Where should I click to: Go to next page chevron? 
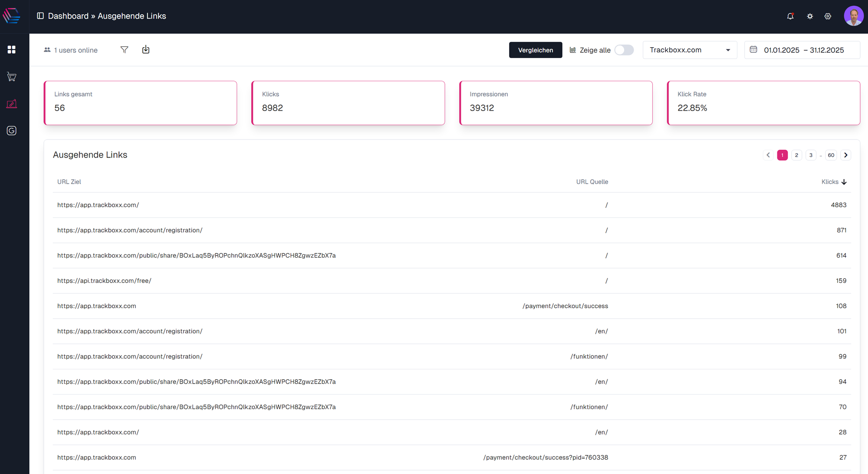point(845,155)
